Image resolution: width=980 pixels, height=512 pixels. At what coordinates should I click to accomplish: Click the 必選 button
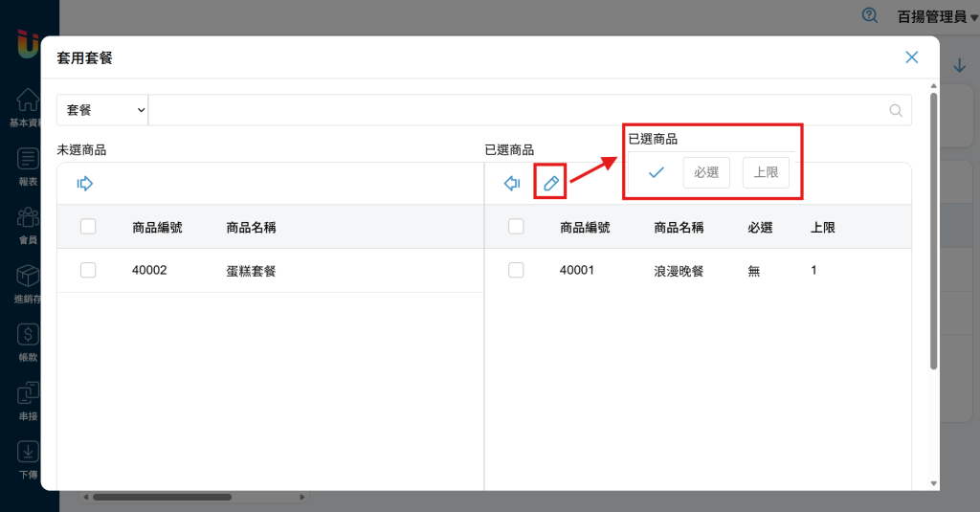[x=706, y=172]
